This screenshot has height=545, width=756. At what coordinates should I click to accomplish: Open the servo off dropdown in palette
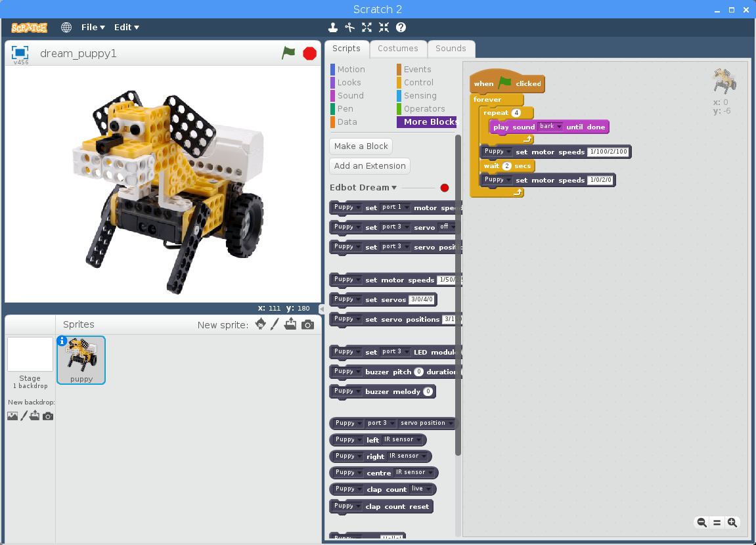447,227
